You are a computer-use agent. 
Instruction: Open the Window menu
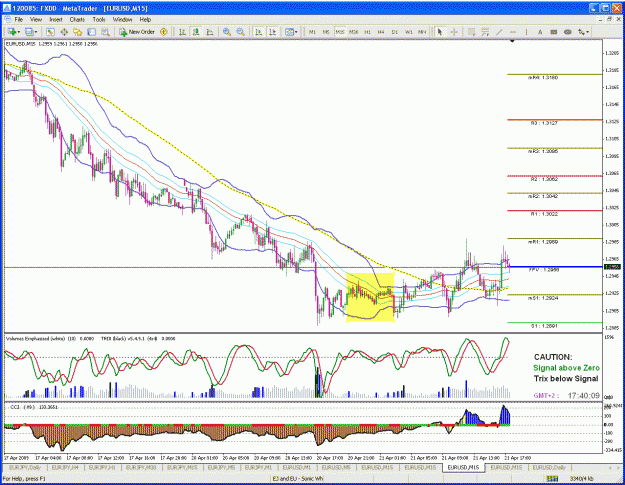[x=122, y=20]
